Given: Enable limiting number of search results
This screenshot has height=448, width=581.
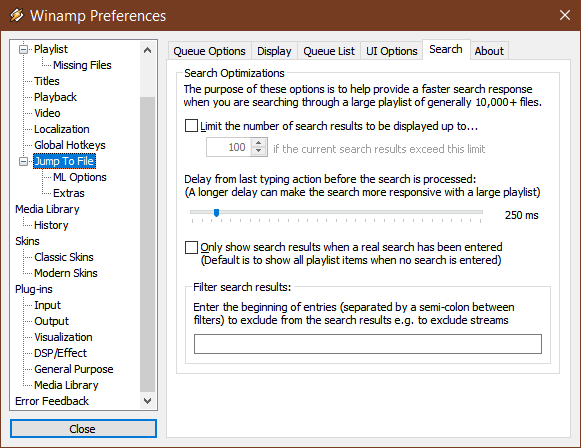Looking at the screenshot, I should (191, 126).
